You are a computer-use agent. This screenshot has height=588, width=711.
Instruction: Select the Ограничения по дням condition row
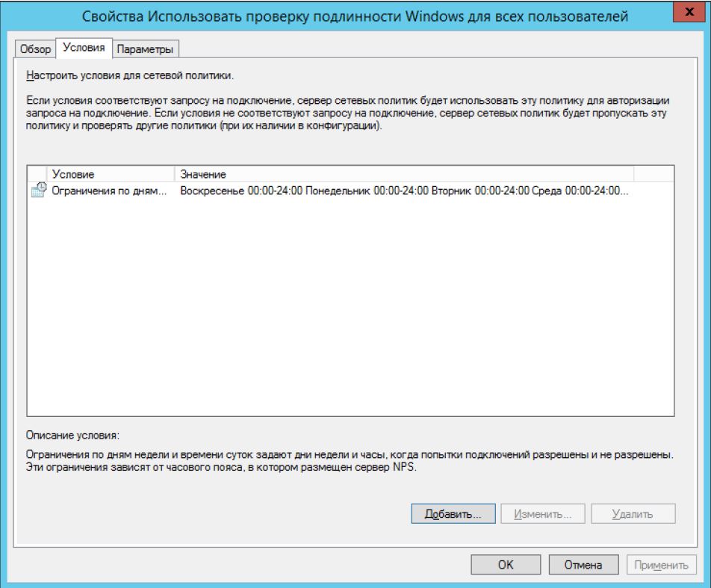click(104, 191)
